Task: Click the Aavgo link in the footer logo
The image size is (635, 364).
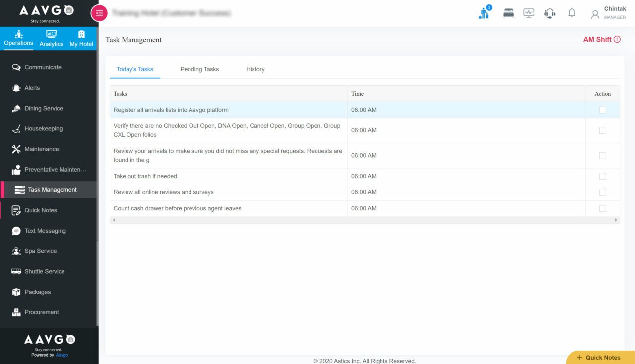Action: tap(62, 355)
